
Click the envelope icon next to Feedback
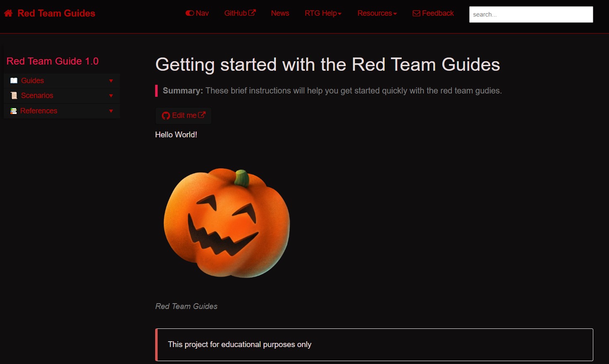coord(415,13)
